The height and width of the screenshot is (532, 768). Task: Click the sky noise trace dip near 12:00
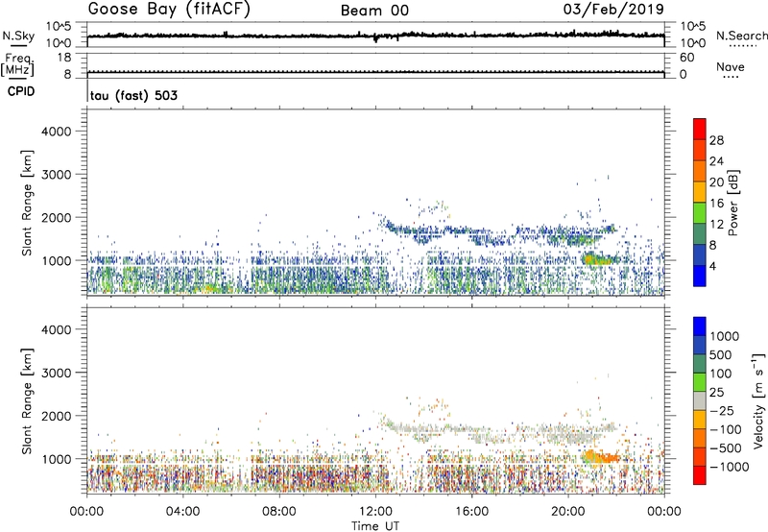pyautogui.click(x=375, y=38)
